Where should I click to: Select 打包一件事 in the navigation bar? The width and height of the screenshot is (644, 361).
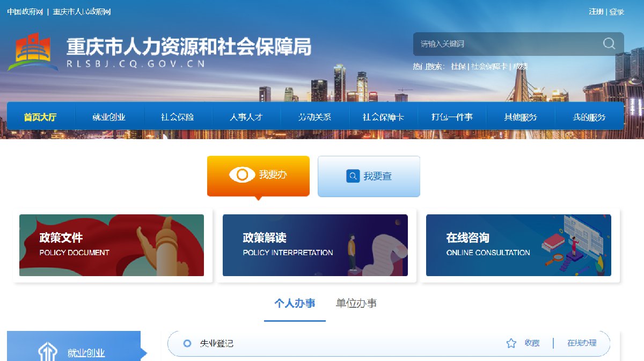tap(452, 117)
